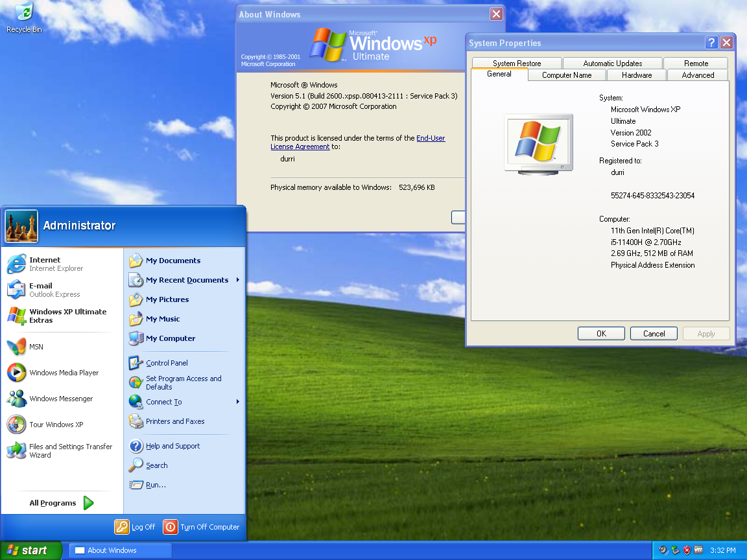
Task: Open the Windows Security Center tray alert
Action: 686,550
